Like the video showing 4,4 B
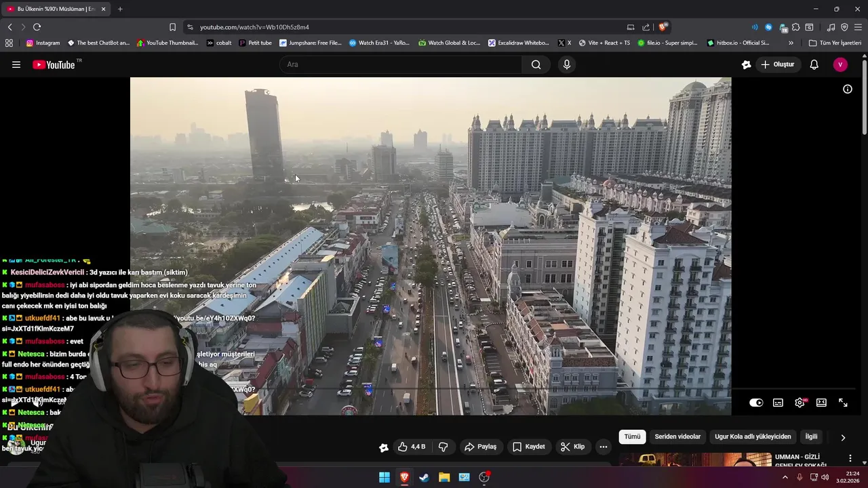This screenshot has width=868, height=488. (x=412, y=447)
